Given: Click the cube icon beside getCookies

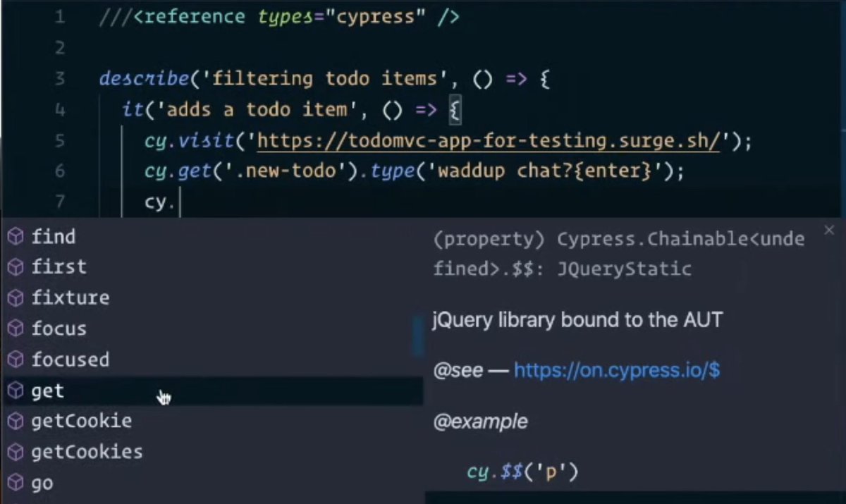Looking at the screenshot, I should [16, 452].
